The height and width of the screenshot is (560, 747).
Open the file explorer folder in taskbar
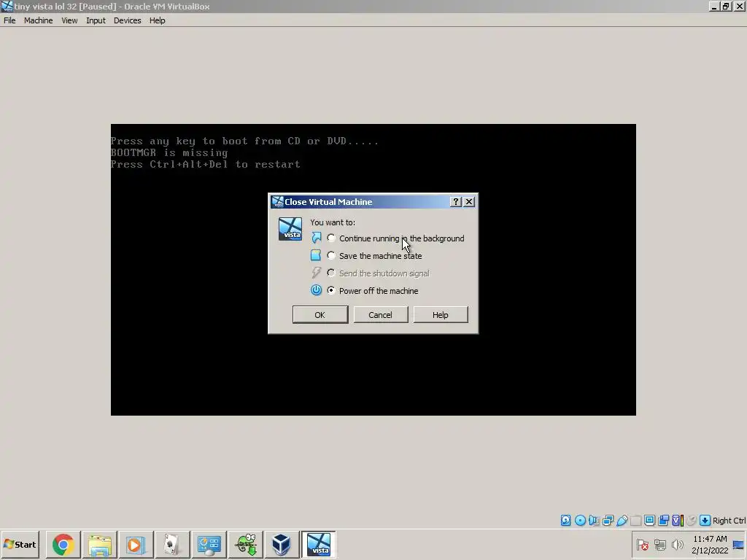coord(99,544)
